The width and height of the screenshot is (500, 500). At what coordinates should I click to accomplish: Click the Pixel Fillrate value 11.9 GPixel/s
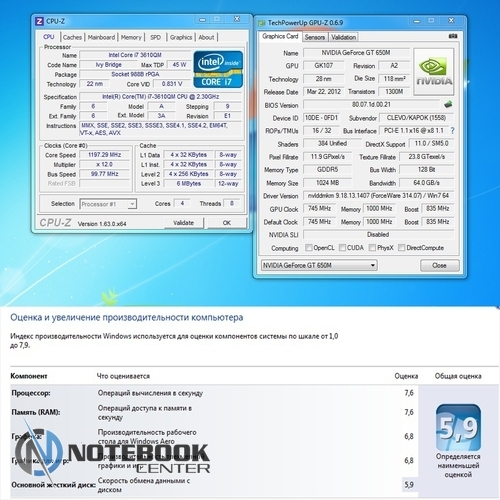(x=327, y=157)
